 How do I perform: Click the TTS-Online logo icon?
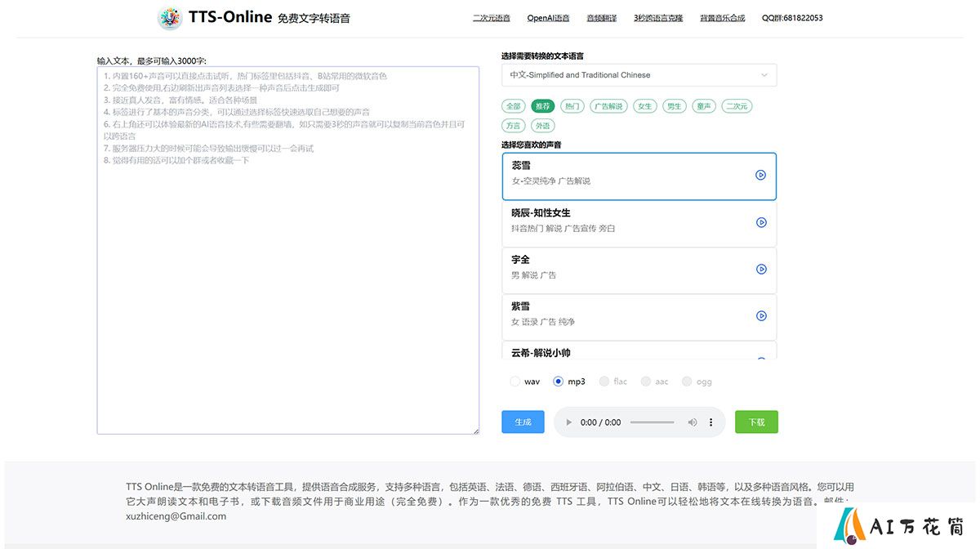coord(170,18)
